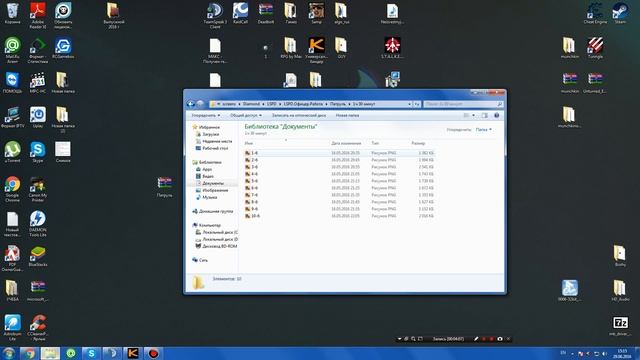
Task: Launch BlueStacks from the desktop
Action: pos(38,256)
